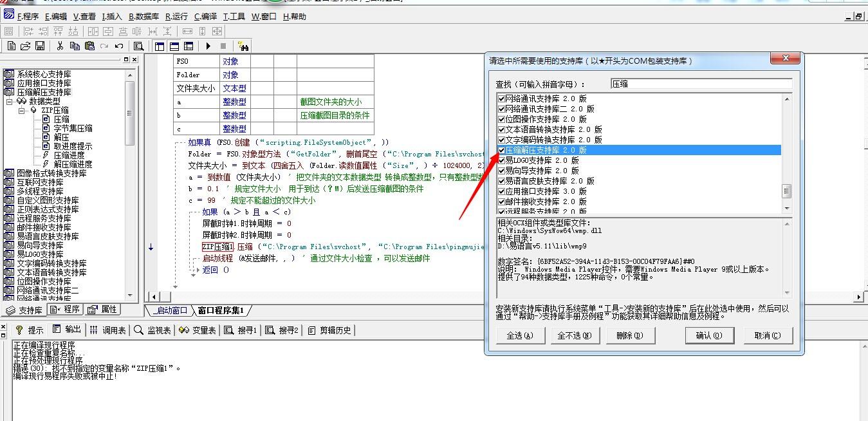Click the 确认(O) button
Image resolution: width=868 pixels, height=421 pixels.
[709, 335]
